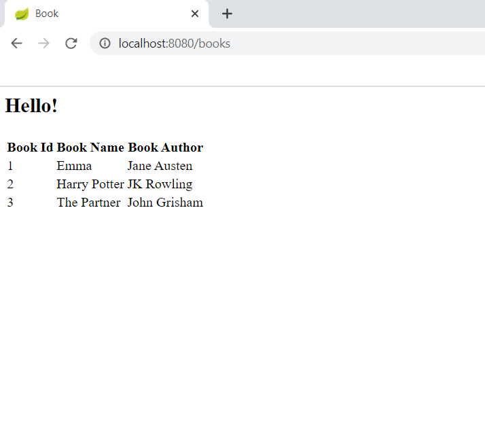Click book id 3 in the table

click(10, 203)
